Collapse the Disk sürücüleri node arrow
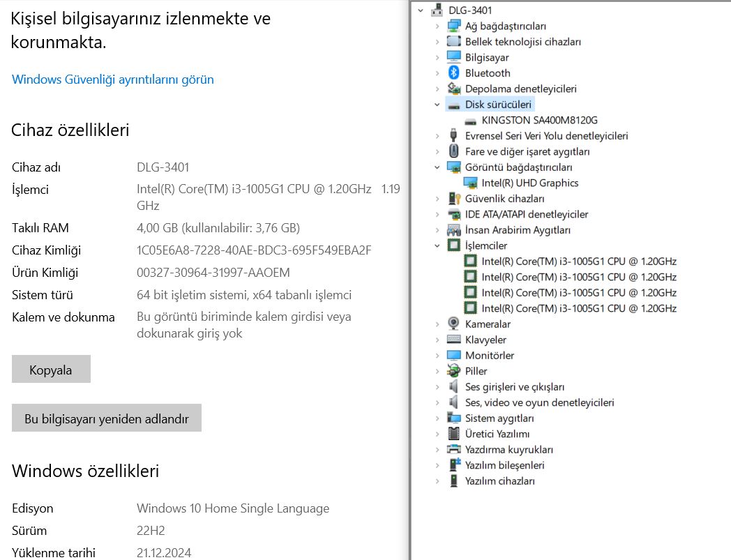Image resolution: width=731 pixels, height=560 pixels. coord(437,105)
